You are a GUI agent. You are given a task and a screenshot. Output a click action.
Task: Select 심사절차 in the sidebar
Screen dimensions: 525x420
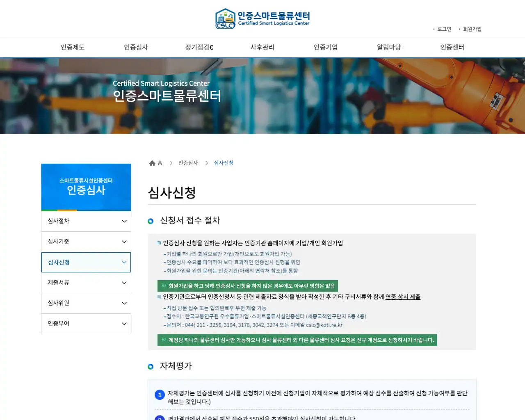click(x=86, y=221)
